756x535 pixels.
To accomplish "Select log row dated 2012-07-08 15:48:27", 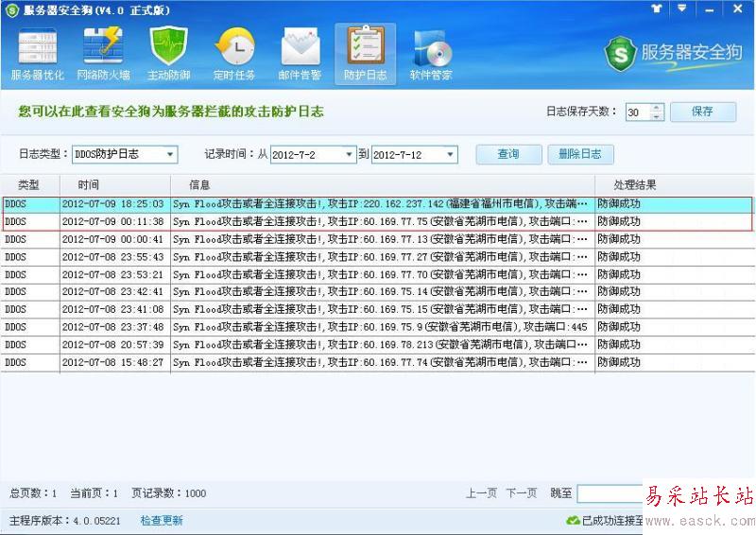I will pos(377,362).
